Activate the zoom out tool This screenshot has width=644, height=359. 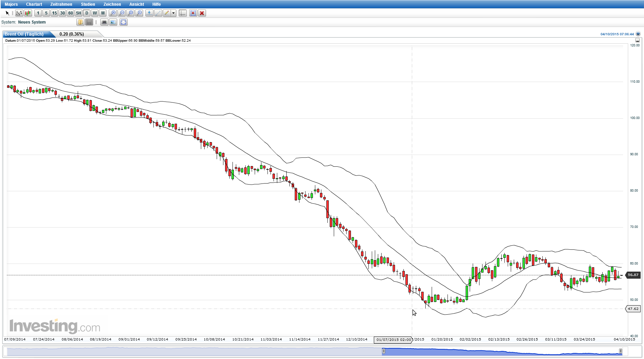pos(122,13)
